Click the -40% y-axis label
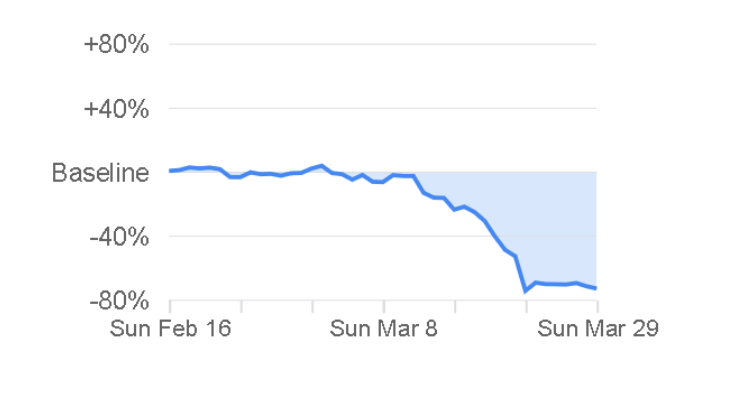The height and width of the screenshot is (398, 731). tap(119, 237)
